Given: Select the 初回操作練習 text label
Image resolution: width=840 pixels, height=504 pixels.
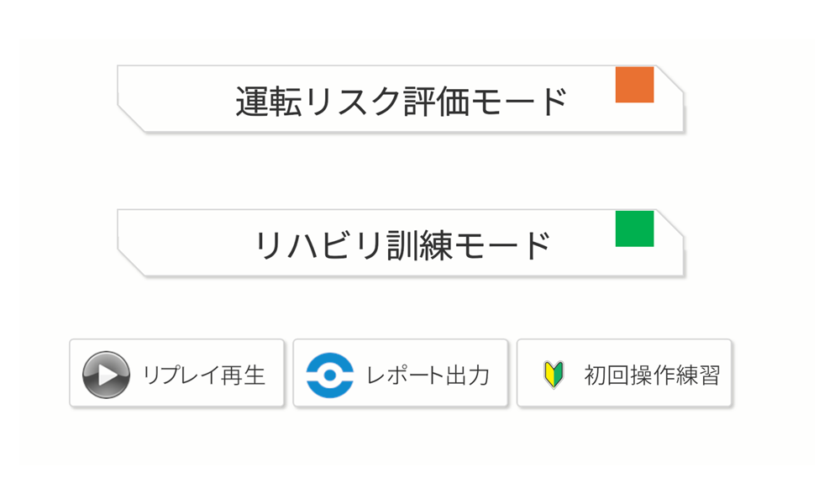Looking at the screenshot, I should tap(652, 375).
